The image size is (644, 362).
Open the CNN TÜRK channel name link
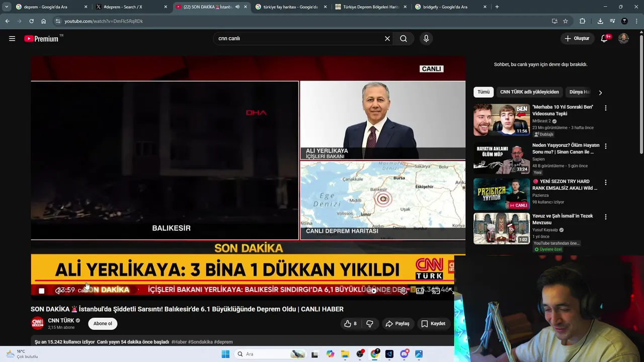click(61, 320)
